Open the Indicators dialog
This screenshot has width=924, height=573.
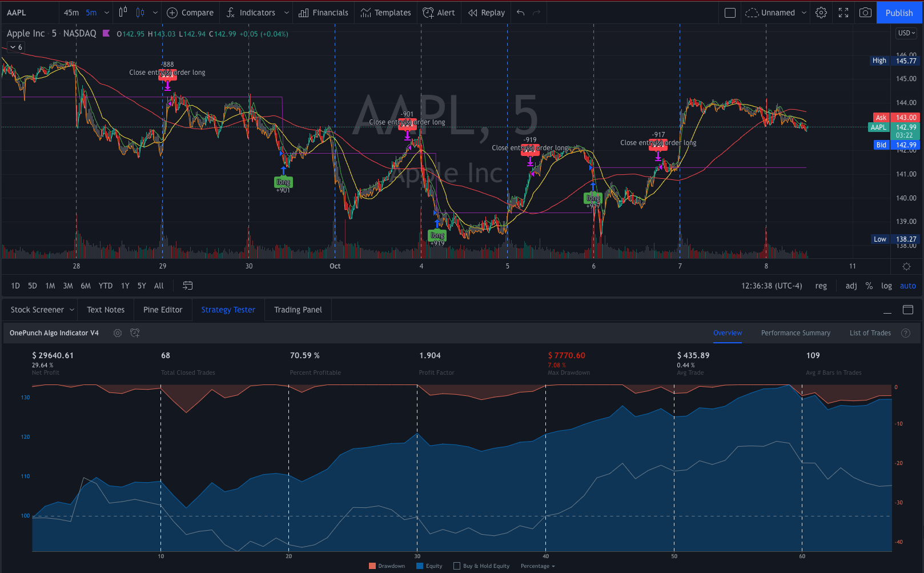click(251, 13)
